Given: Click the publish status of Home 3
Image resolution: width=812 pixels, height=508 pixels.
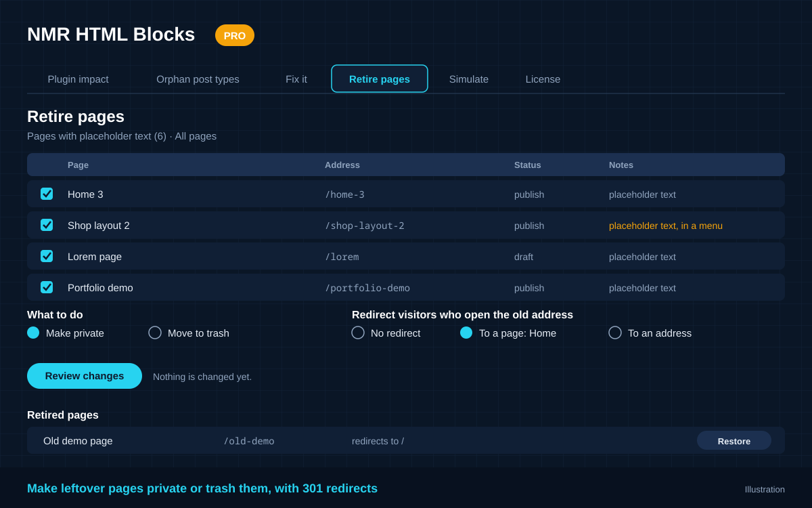Looking at the screenshot, I should [529, 194].
